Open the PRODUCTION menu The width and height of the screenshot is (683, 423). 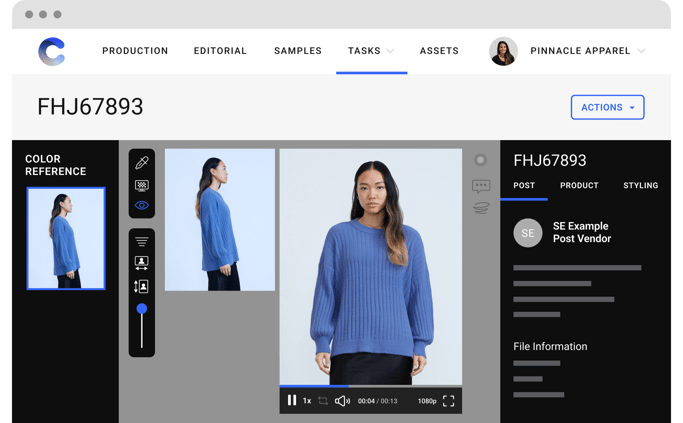tap(135, 51)
